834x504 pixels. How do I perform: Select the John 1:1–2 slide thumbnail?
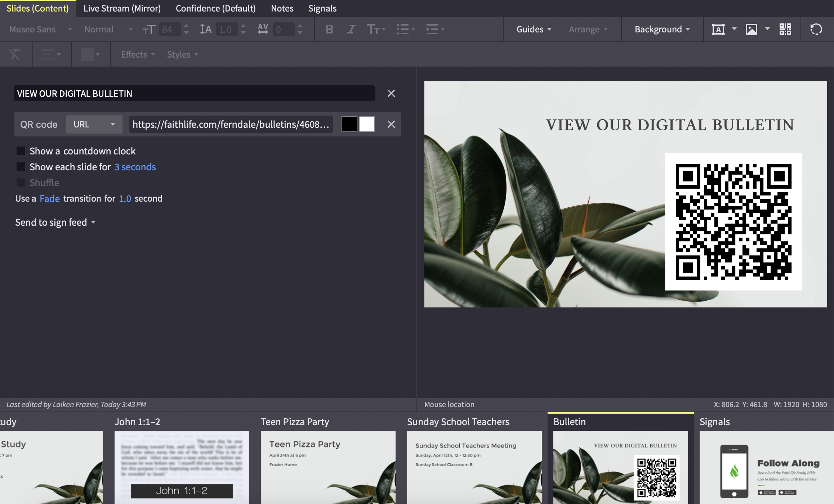[182, 467]
